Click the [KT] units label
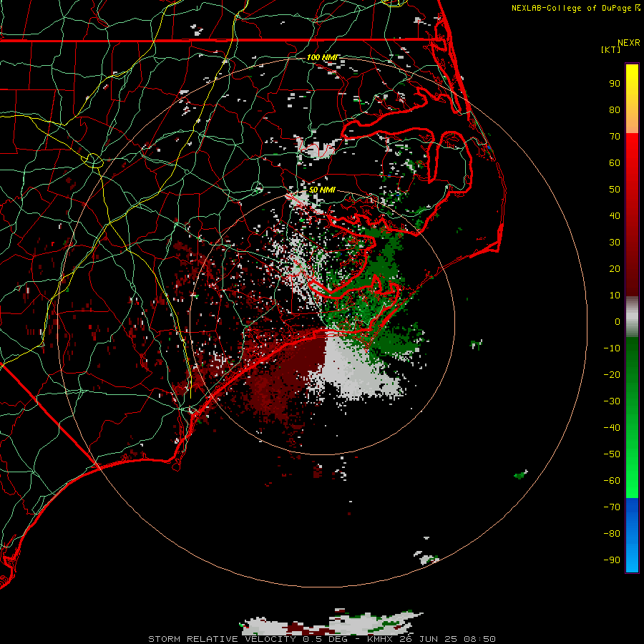 (x=611, y=49)
